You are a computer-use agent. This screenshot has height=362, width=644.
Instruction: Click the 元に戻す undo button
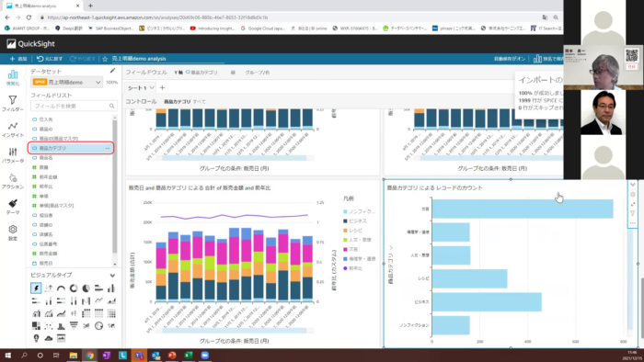[x=50, y=59]
